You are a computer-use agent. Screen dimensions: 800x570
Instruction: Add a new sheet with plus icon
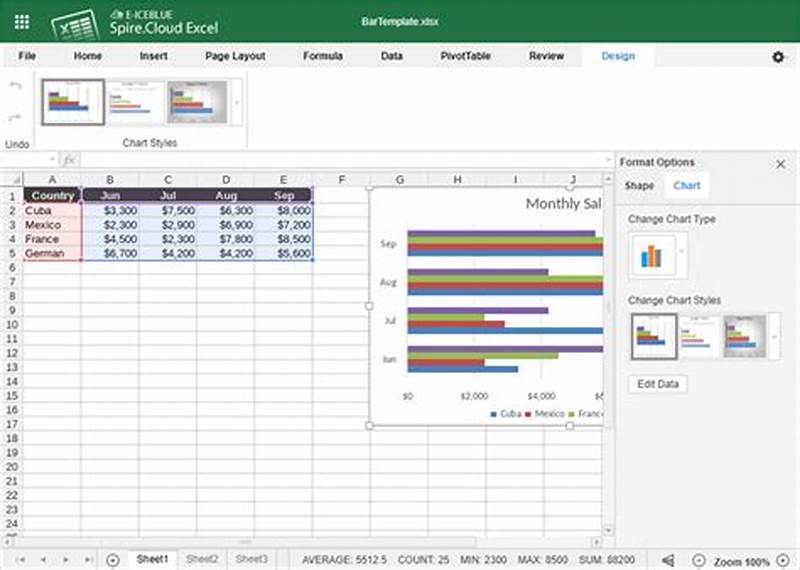113,560
